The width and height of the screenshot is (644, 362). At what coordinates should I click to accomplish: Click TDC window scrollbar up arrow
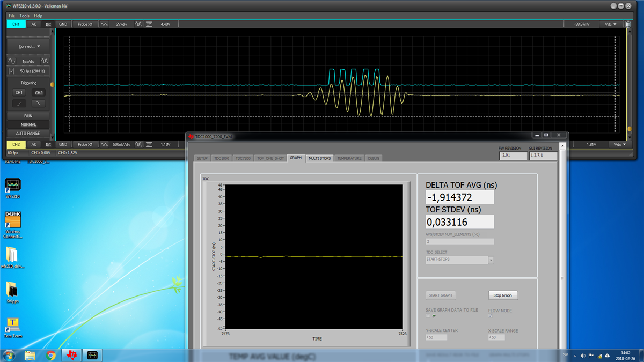(562, 146)
